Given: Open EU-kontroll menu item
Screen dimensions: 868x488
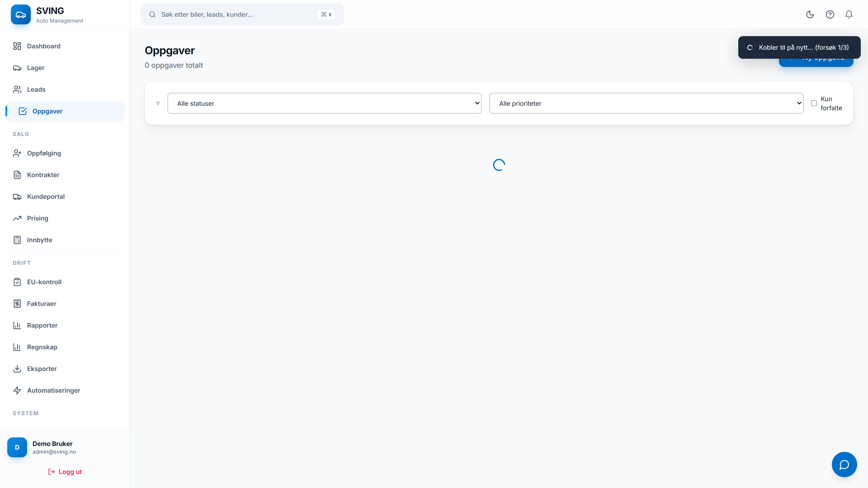Looking at the screenshot, I should (65, 282).
